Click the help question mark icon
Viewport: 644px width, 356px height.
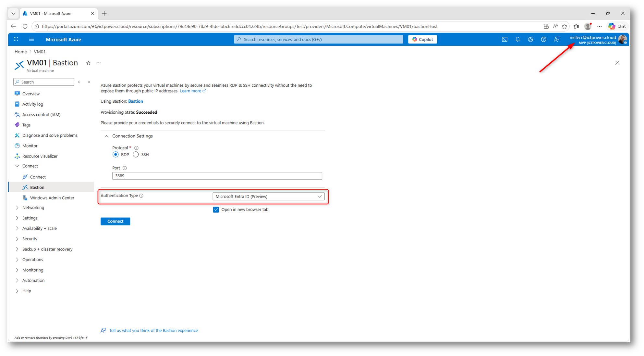543,39
